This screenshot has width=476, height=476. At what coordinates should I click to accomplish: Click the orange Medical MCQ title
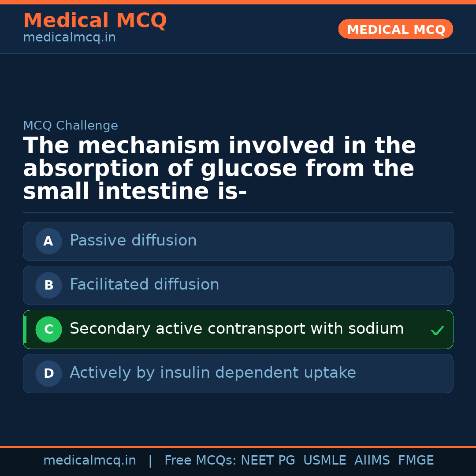tap(95, 21)
